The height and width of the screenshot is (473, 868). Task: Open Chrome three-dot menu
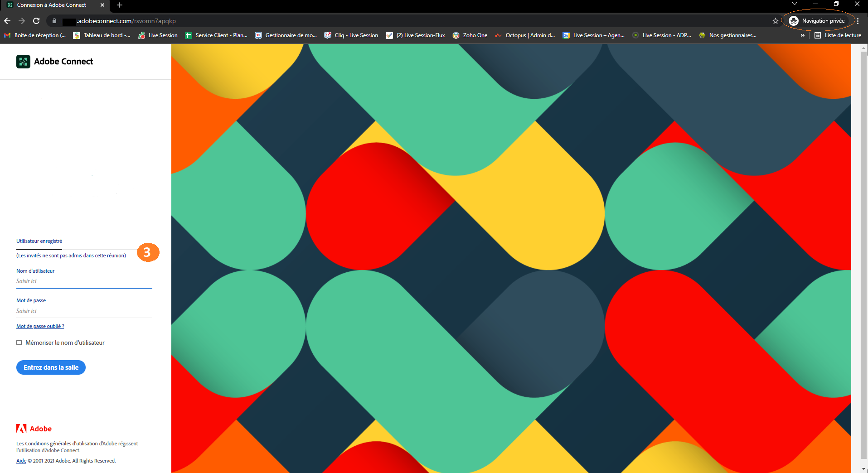858,21
